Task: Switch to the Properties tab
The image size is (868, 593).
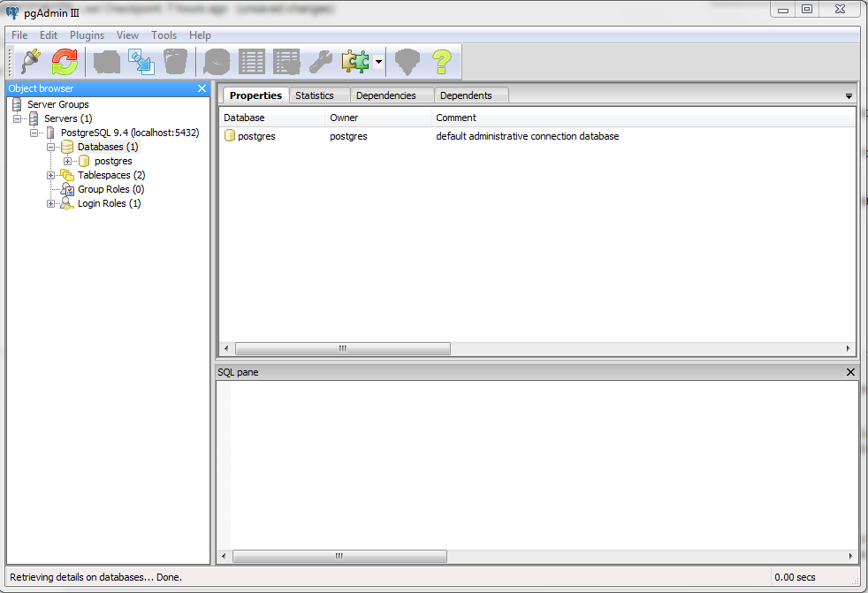Action: tap(255, 95)
